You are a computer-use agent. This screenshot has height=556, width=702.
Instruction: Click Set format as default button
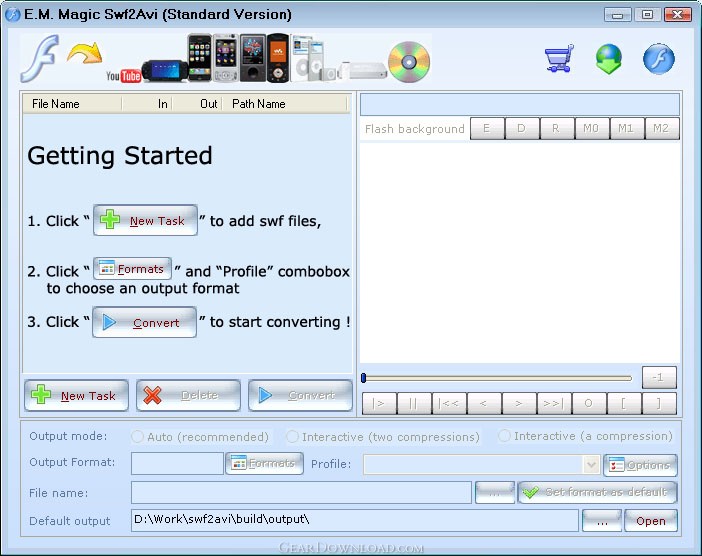(x=597, y=492)
